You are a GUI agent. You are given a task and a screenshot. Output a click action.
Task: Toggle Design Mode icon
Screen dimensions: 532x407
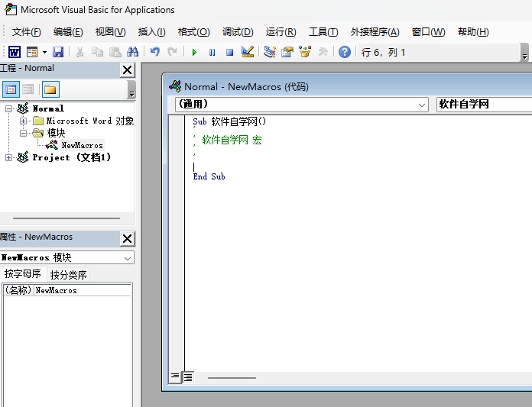tap(248, 52)
